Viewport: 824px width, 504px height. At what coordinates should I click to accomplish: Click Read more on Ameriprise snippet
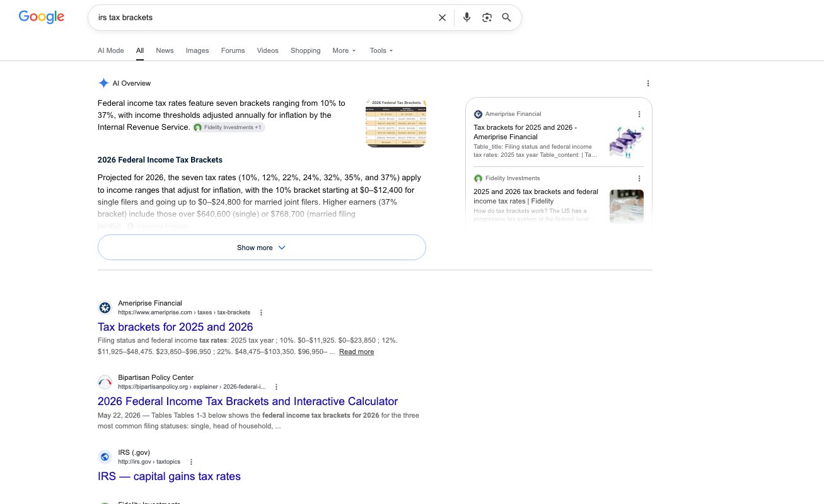click(x=356, y=352)
